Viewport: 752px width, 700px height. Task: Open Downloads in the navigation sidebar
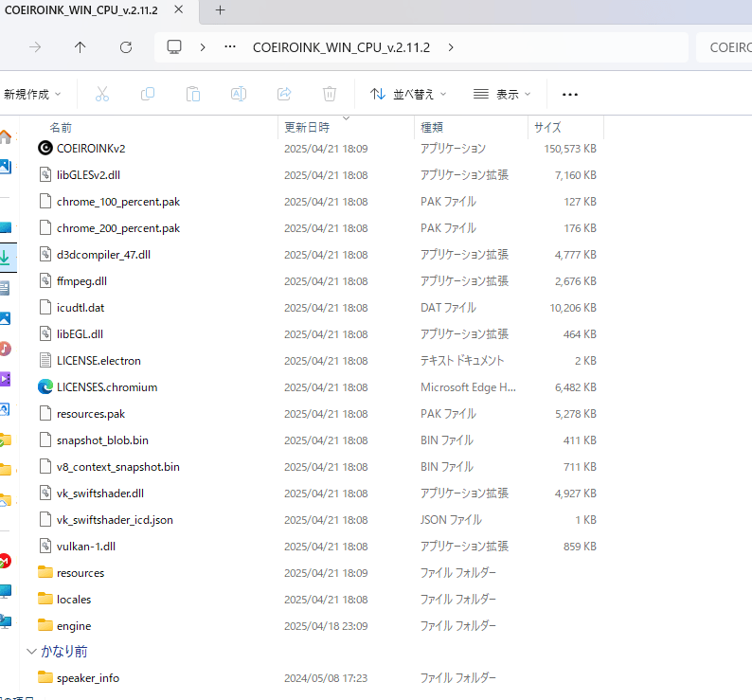(x=6, y=257)
